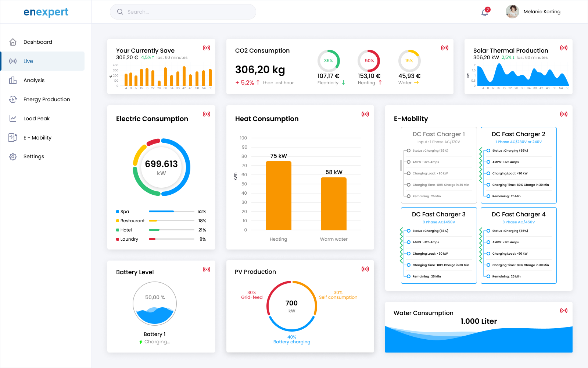Image resolution: width=588 pixels, height=368 pixels.
Task: Open the Load Peak line chart icon
Action: (x=13, y=118)
